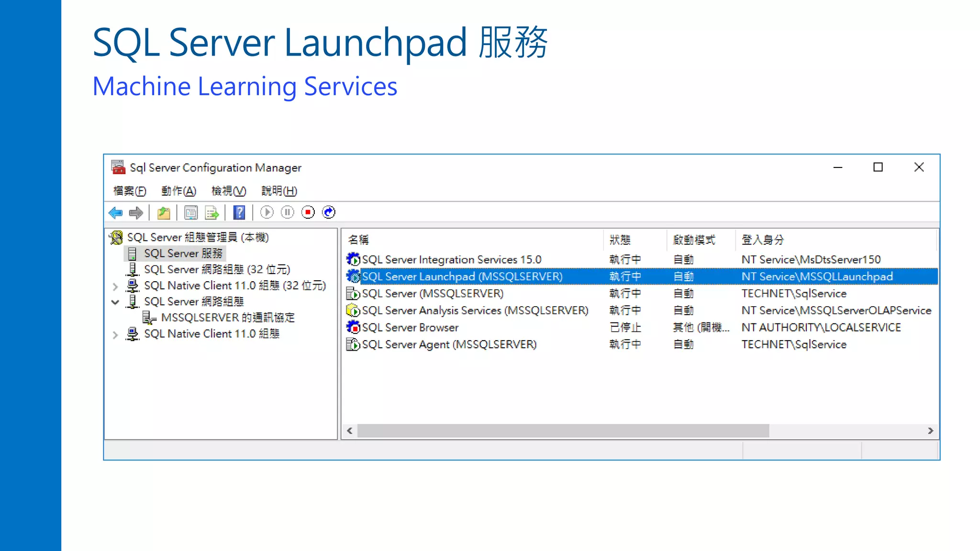Click the 其他 (開機... start mode cell
This screenshot has height=551, width=980.
(x=701, y=327)
